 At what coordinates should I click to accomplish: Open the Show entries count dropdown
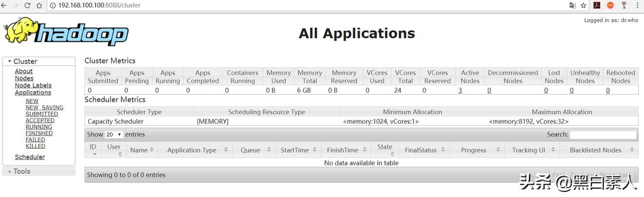coord(114,135)
